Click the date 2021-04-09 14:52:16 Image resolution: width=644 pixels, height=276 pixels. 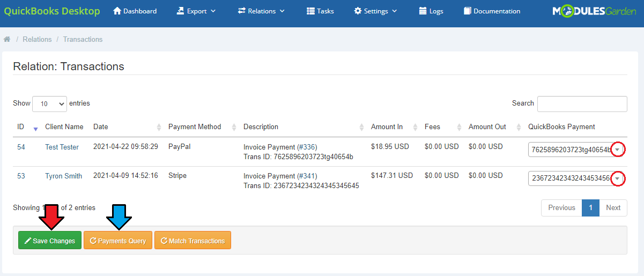pyautogui.click(x=125, y=175)
